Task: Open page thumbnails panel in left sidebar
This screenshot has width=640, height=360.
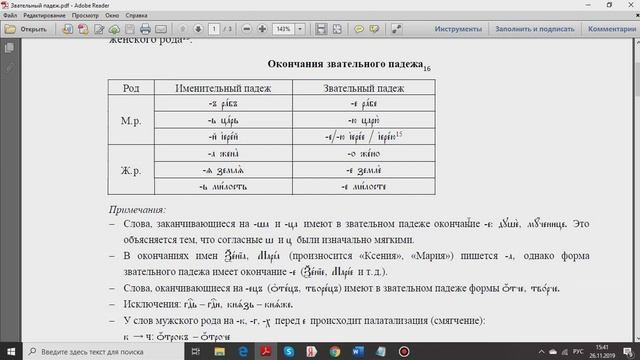Action: click(9, 48)
